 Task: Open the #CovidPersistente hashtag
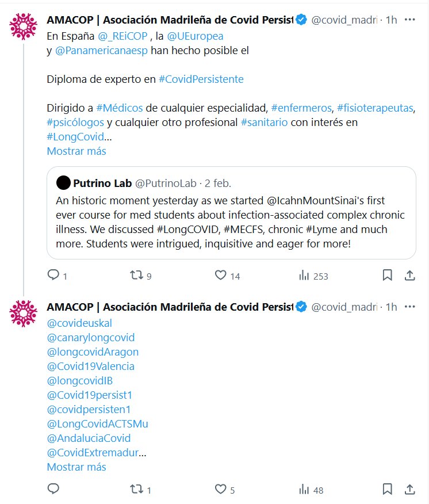pos(201,79)
